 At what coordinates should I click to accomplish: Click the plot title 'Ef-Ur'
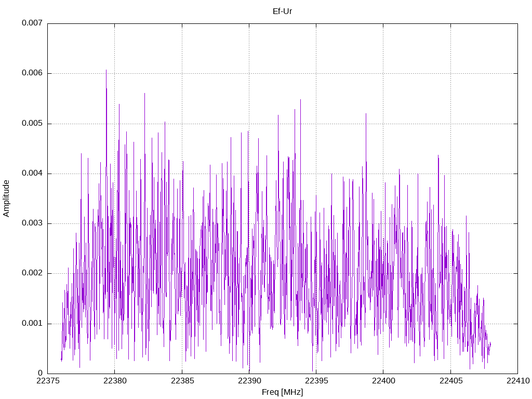282,11
